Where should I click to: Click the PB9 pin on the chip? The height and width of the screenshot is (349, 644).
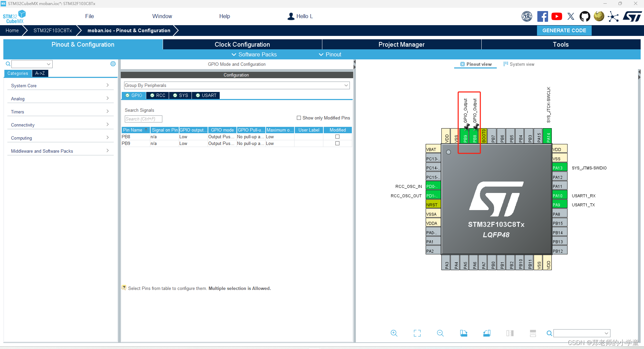tap(465, 136)
